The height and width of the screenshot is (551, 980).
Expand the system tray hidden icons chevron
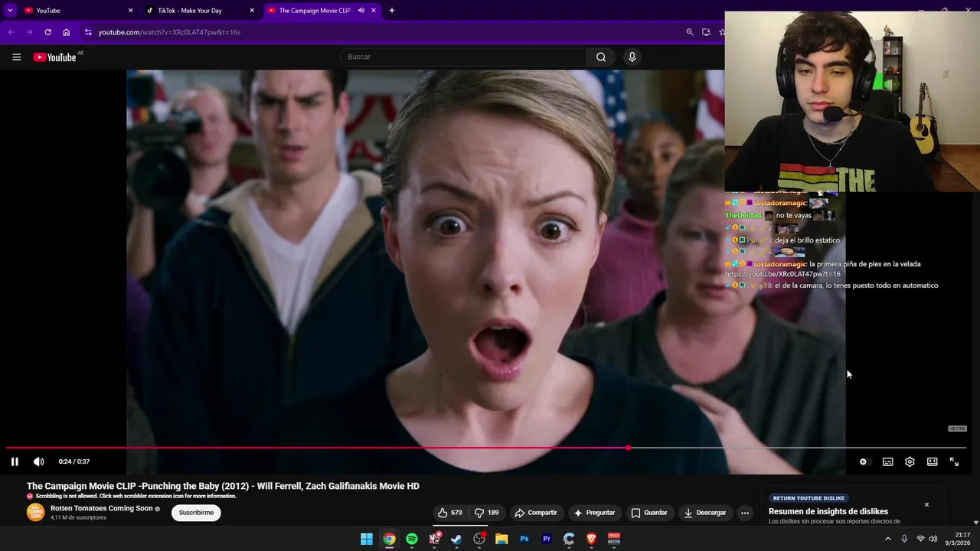888,539
